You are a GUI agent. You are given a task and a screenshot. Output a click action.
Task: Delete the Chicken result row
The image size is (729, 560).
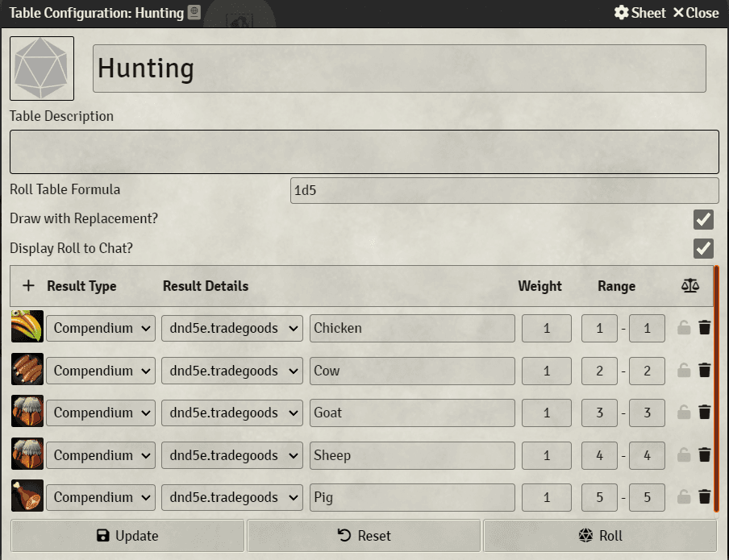(x=704, y=328)
